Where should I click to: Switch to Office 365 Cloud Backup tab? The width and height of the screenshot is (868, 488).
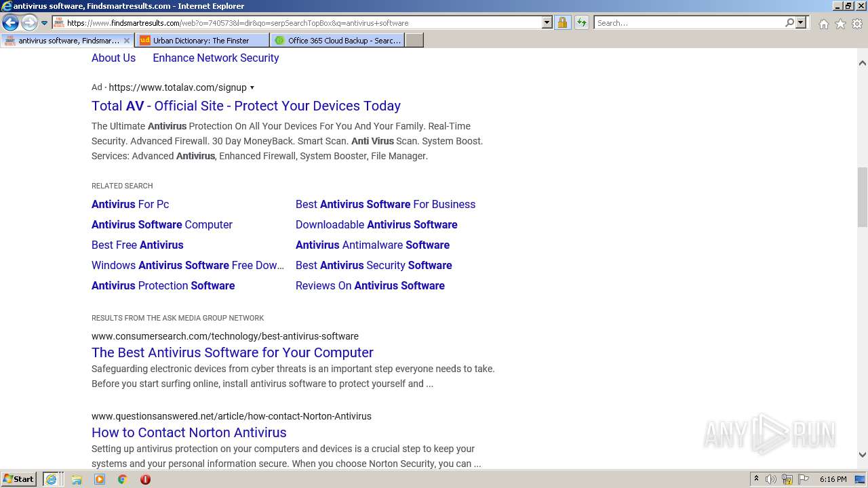click(x=337, y=41)
